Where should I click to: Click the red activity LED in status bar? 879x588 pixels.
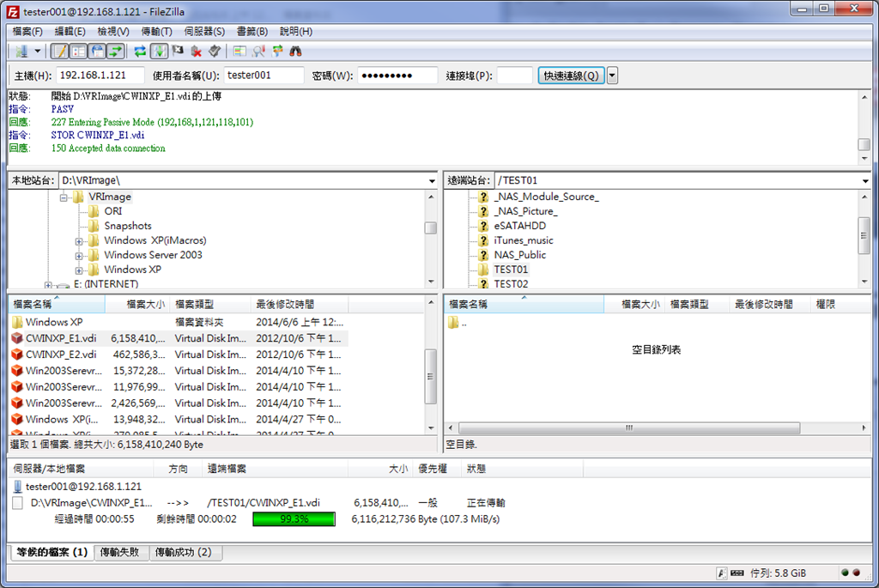(856, 573)
